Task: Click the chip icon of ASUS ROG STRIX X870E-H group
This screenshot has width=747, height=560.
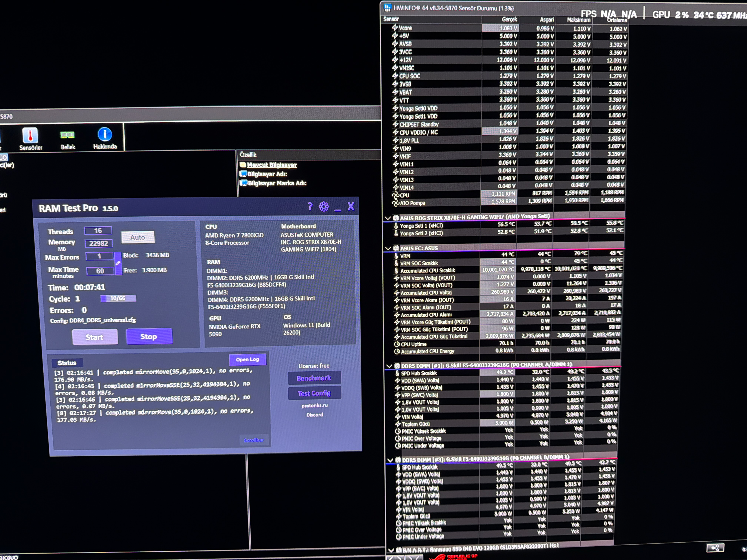Action: (x=396, y=218)
